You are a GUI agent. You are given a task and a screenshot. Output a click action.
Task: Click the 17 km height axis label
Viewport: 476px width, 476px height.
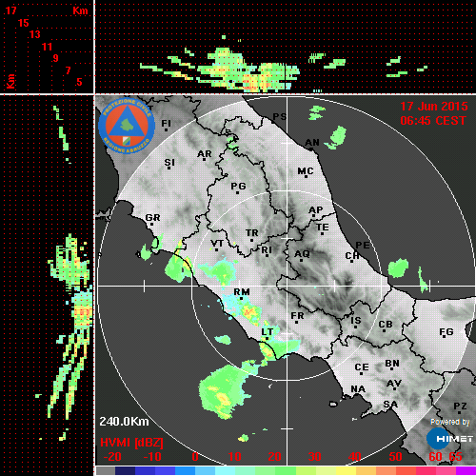(11, 10)
